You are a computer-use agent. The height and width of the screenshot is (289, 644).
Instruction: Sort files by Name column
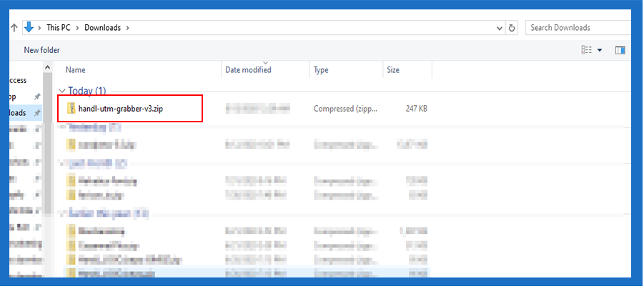click(75, 70)
